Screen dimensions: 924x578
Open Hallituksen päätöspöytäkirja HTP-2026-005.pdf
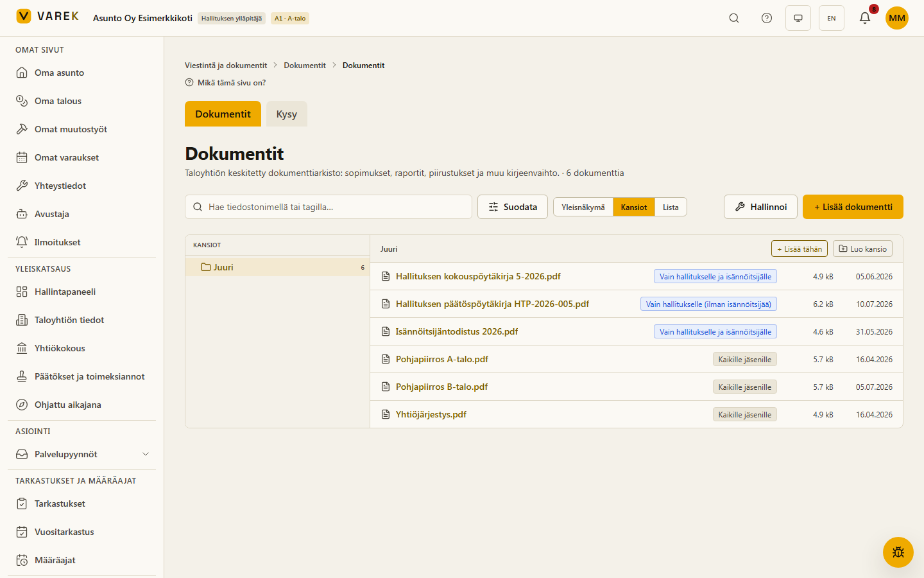coord(492,304)
